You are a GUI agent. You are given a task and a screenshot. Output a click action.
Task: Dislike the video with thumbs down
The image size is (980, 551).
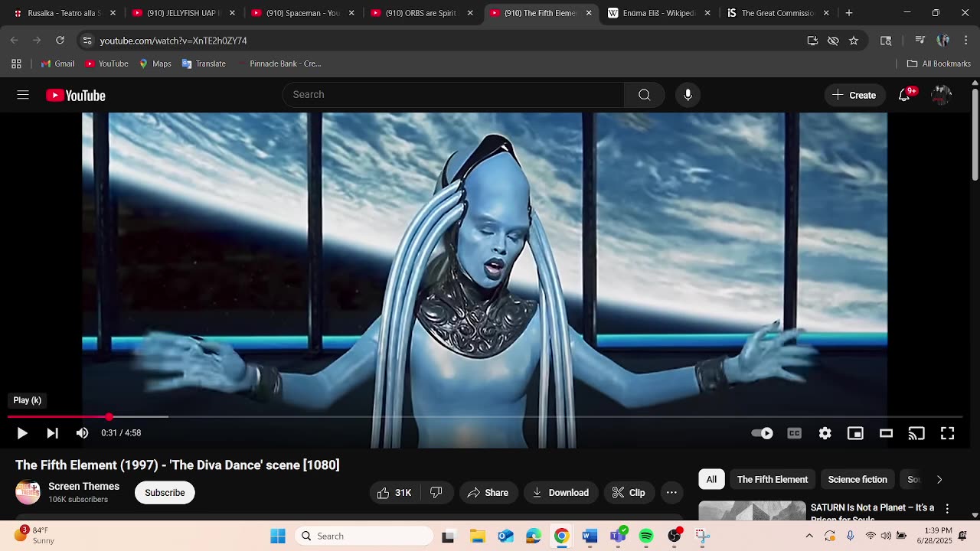pyautogui.click(x=436, y=493)
